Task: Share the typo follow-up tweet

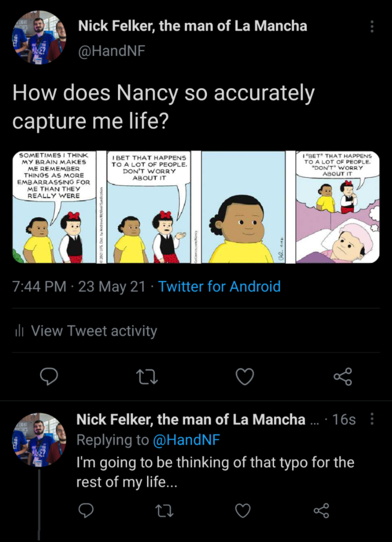Action: coord(321,511)
